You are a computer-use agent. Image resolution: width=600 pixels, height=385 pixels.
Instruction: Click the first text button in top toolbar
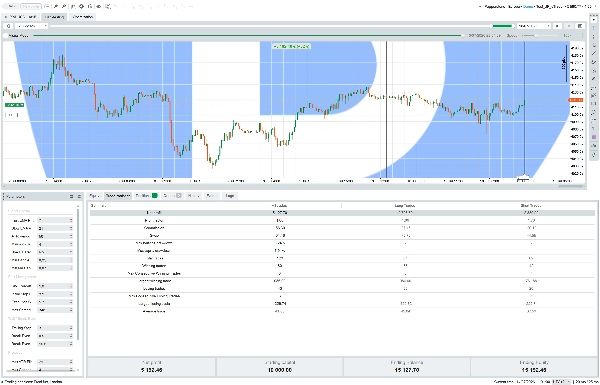pos(11,7)
